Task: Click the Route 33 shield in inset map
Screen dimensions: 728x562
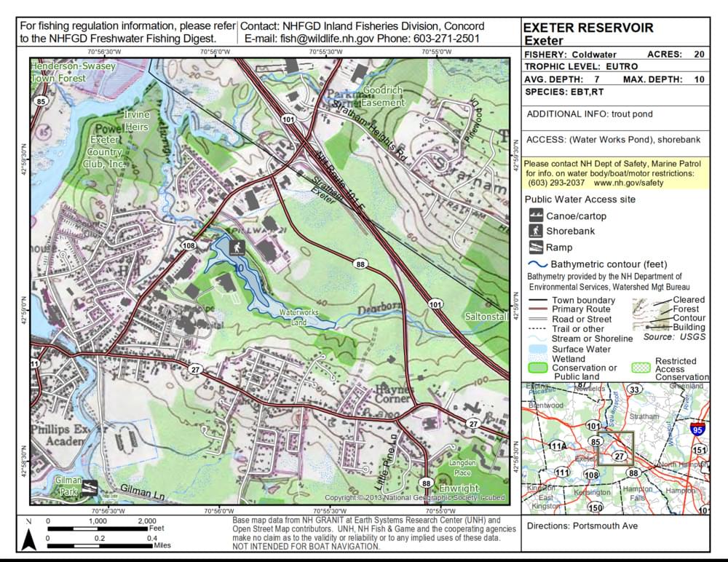Action: pyautogui.click(x=635, y=389)
